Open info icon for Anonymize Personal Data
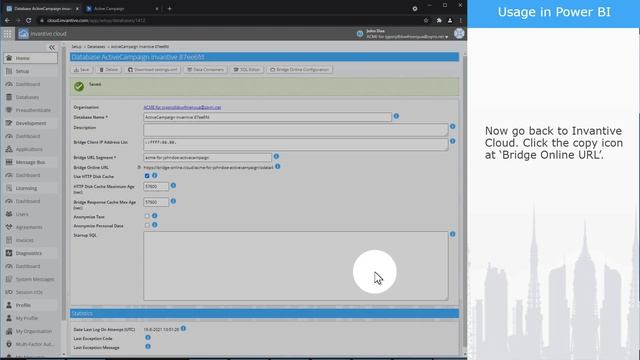The image size is (640, 360). [x=155, y=225]
